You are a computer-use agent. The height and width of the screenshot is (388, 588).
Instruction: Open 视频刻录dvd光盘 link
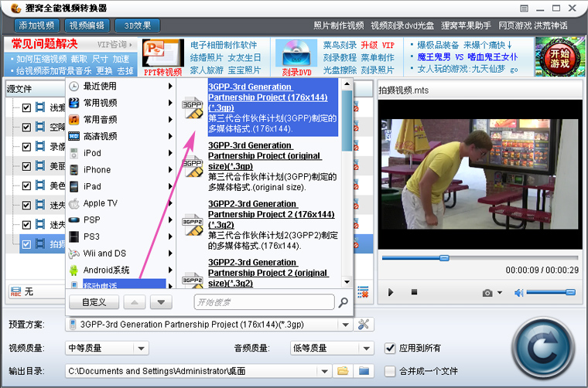click(x=402, y=26)
